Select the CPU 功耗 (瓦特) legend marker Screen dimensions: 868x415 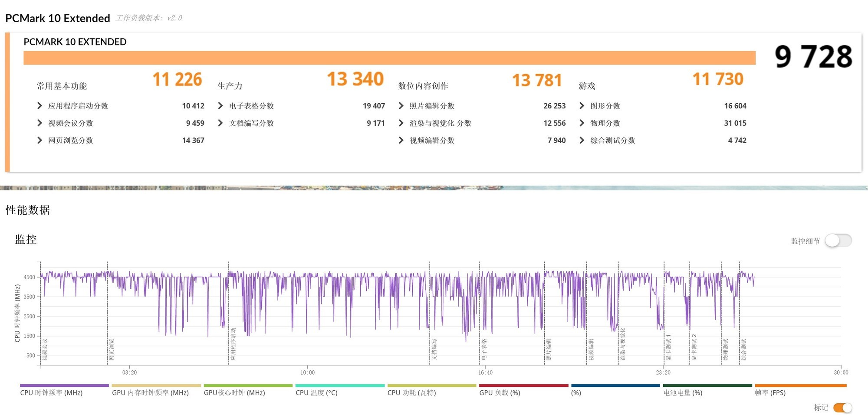[431, 386]
